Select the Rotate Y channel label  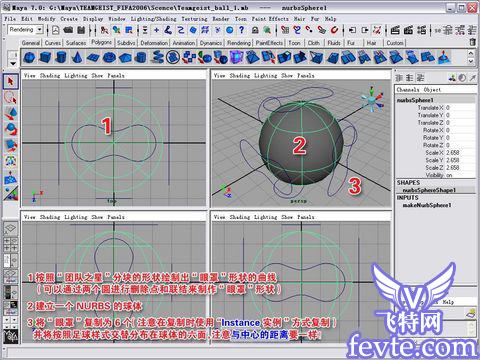coord(433,138)
